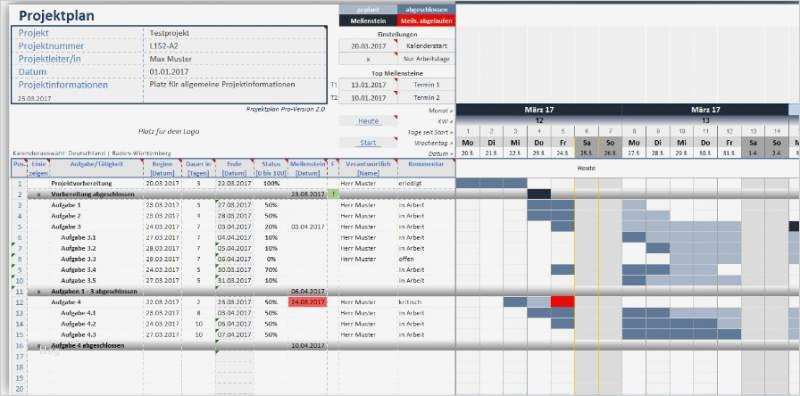The width and height of the screenshot is (800, 396).
Task: Select row number 17
Action: tap(19, 356)
